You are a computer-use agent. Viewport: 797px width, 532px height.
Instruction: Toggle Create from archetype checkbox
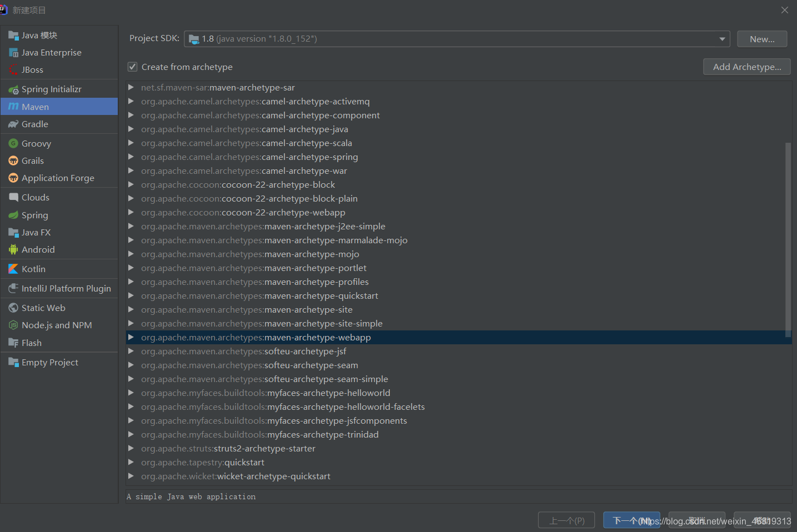click(x=132, y=67)
